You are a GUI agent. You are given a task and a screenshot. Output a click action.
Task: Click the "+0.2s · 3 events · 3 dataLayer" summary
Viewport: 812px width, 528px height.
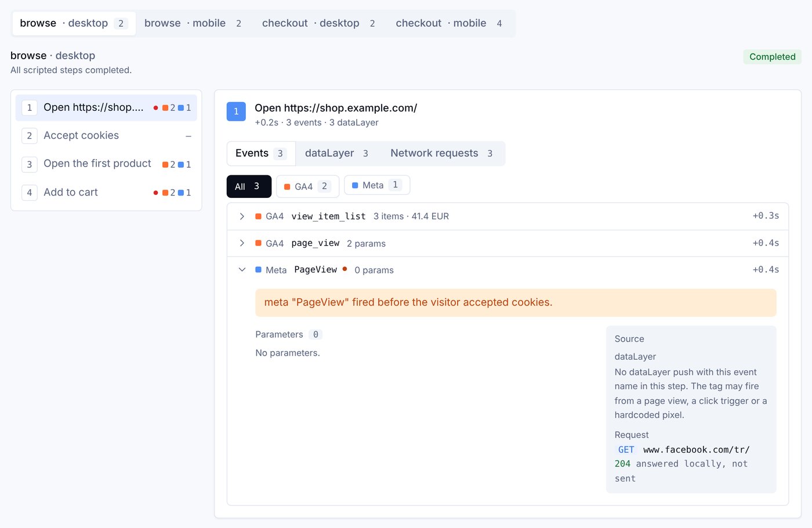[x=317, y=122]
